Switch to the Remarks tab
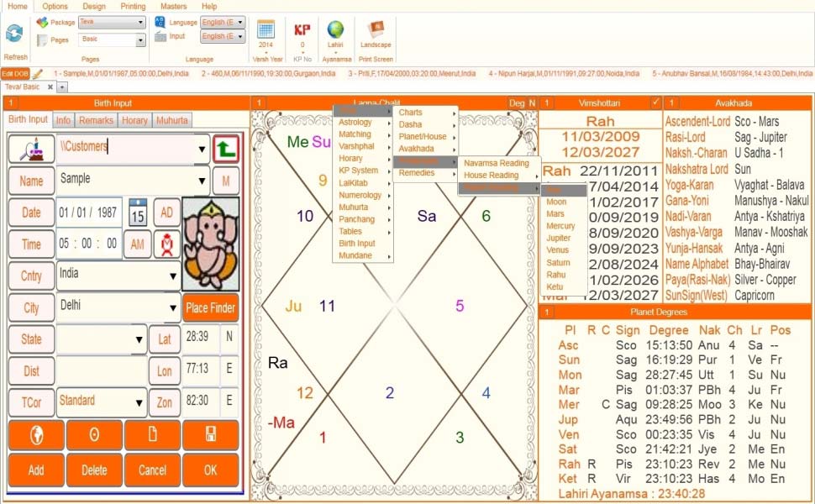 tap(96, 120)
